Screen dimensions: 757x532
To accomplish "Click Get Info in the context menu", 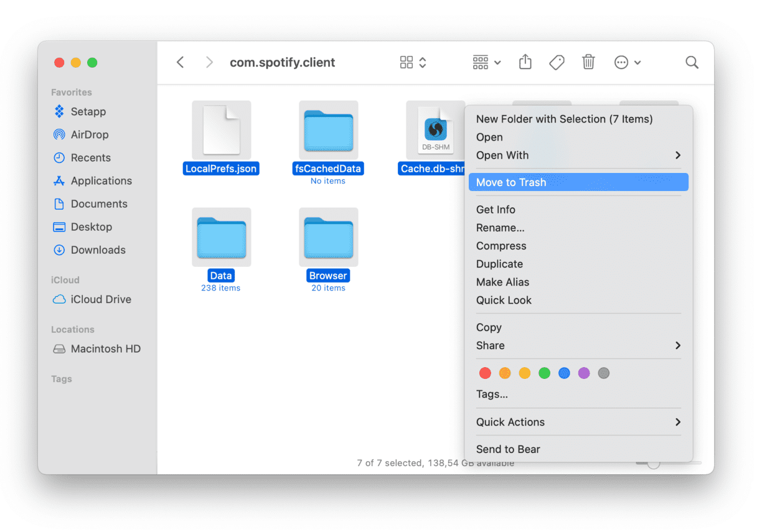I will point(496,210).
